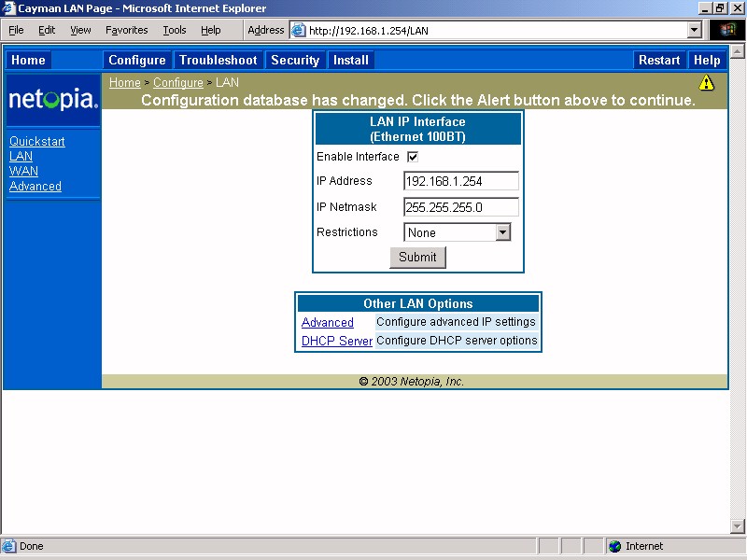Click the scrollbar down arrow
Viewport: 747px width, 560px height.
(x=738, y=526)
